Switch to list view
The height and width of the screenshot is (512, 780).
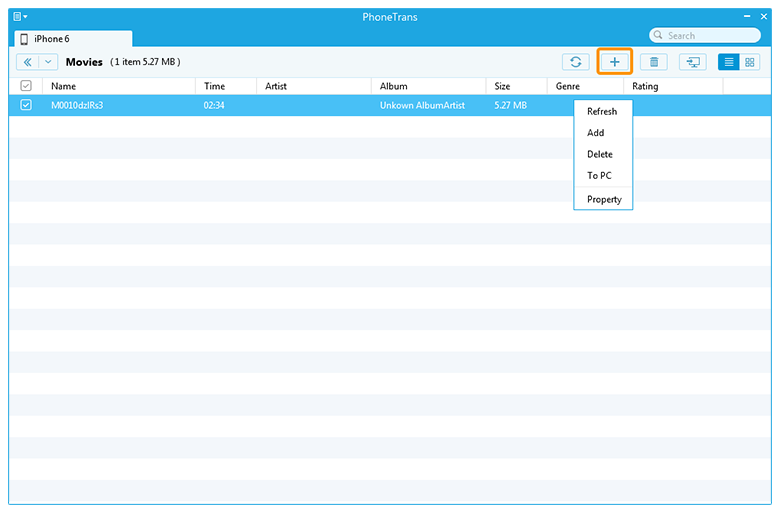click(729, 62)
